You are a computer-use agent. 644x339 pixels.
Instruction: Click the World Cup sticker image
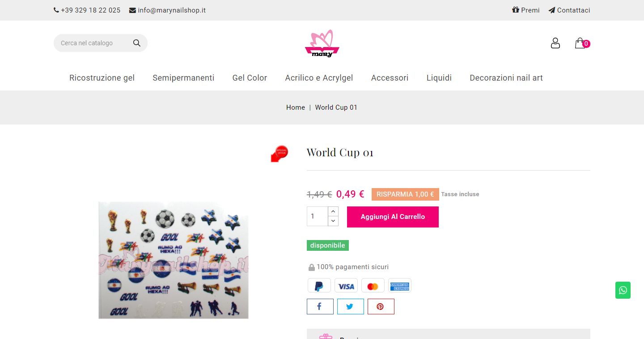click(174, 260)
